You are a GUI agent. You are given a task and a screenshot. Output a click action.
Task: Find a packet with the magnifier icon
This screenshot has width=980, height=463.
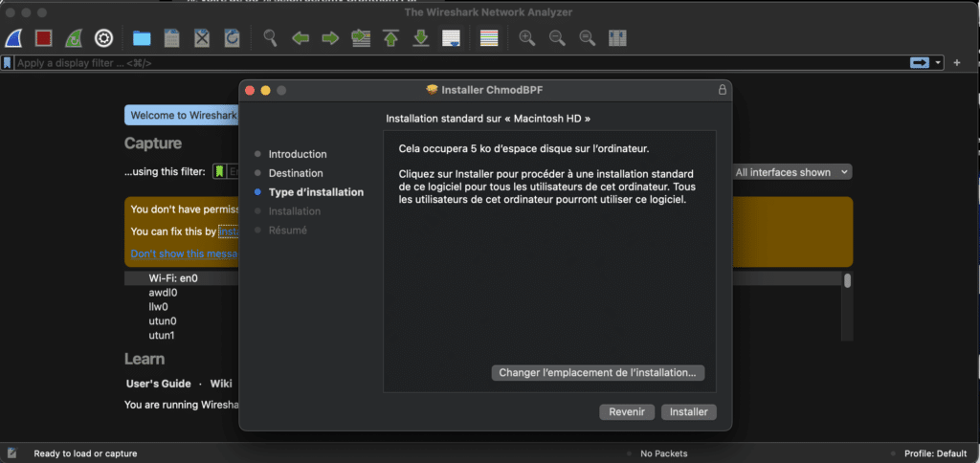tap(270, 38)
